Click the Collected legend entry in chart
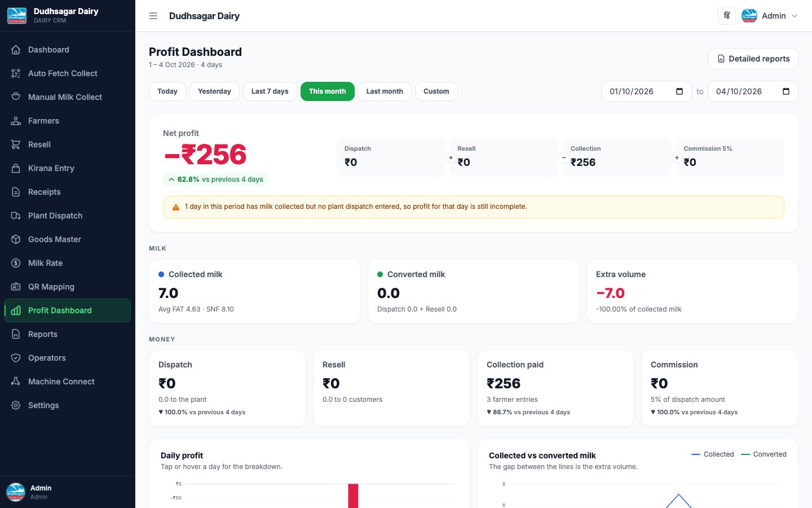 pyautogui.click(x=713, y=454)
